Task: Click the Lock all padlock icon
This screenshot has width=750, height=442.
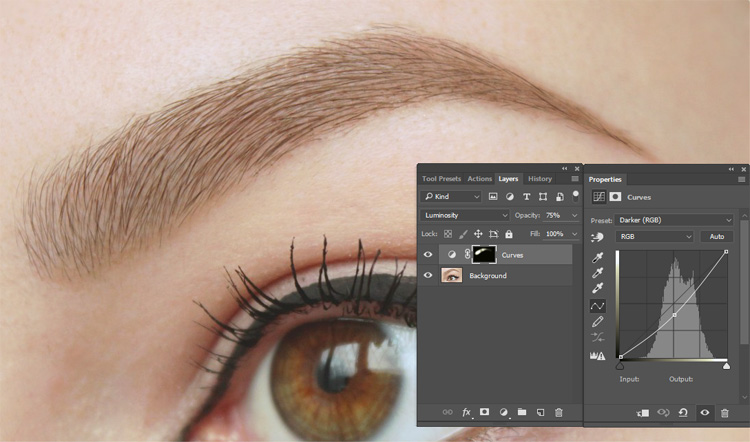Action: 509,234
